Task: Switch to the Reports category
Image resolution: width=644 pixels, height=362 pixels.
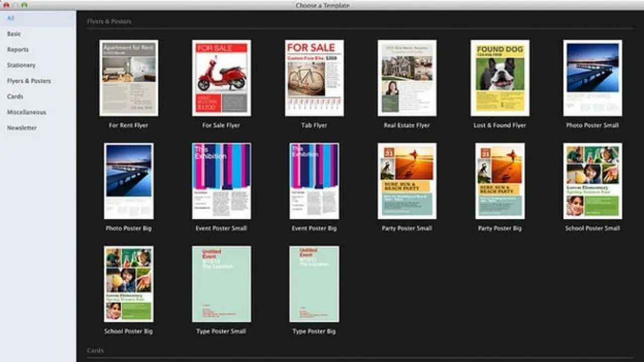Action: tap(18, 49)
